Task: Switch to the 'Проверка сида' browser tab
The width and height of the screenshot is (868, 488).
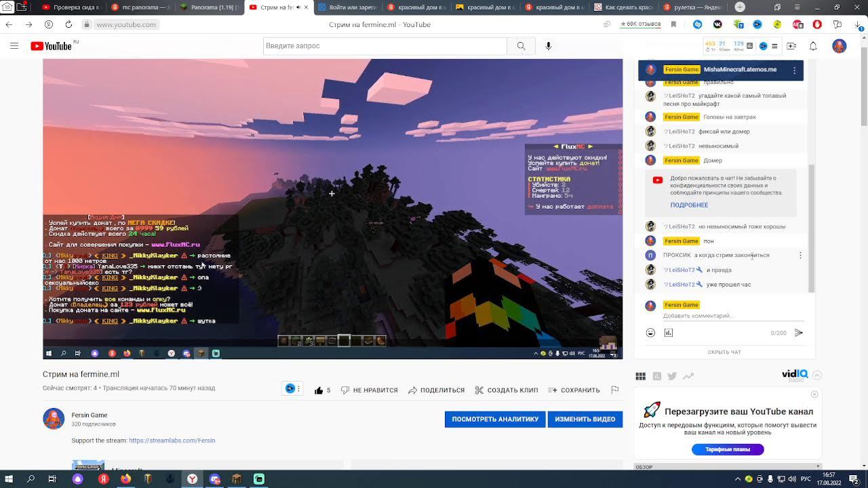Action: (x=71, y=7)
